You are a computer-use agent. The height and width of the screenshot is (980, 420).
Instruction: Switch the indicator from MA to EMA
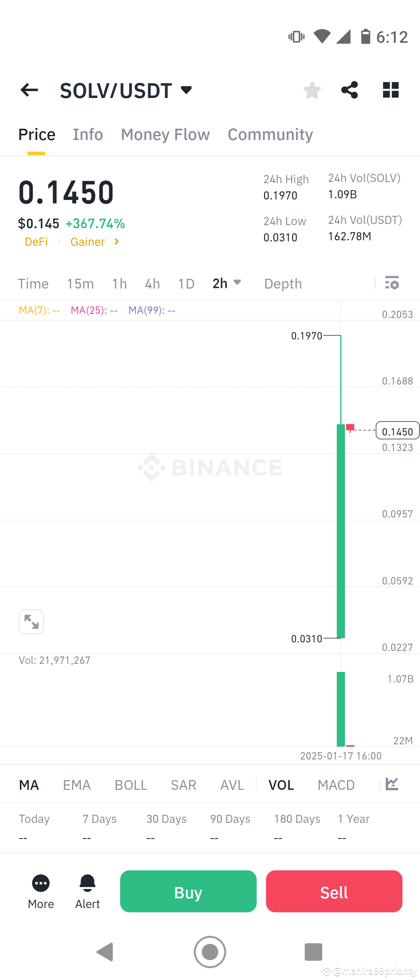[x=77, y=784]
